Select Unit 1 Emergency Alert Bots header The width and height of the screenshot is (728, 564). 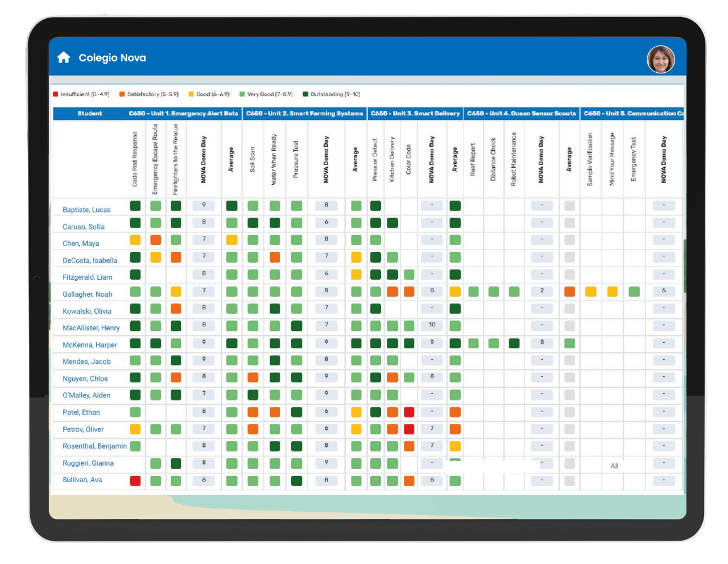(183, 114)
